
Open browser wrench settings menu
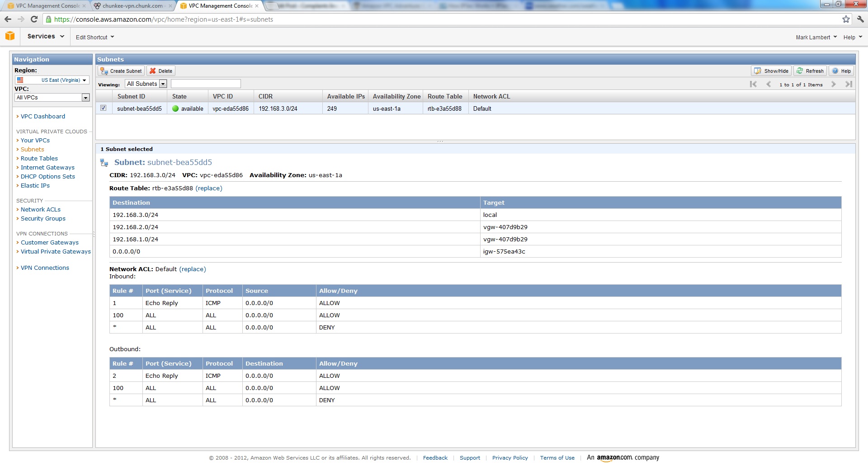coord(860,19)
